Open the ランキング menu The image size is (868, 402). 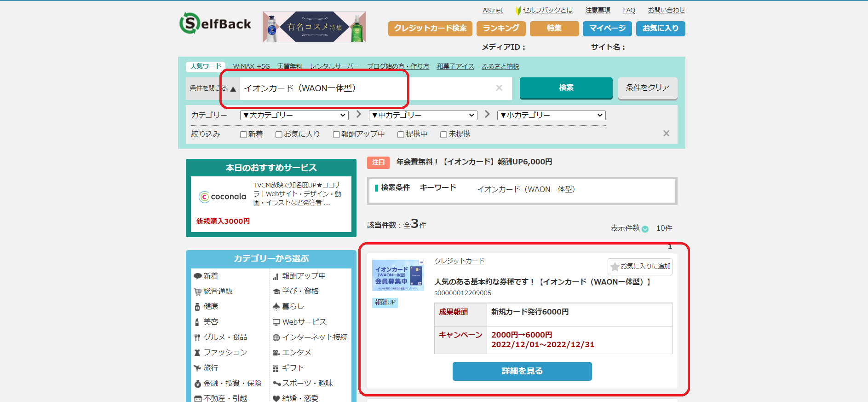tap(501, 29)
